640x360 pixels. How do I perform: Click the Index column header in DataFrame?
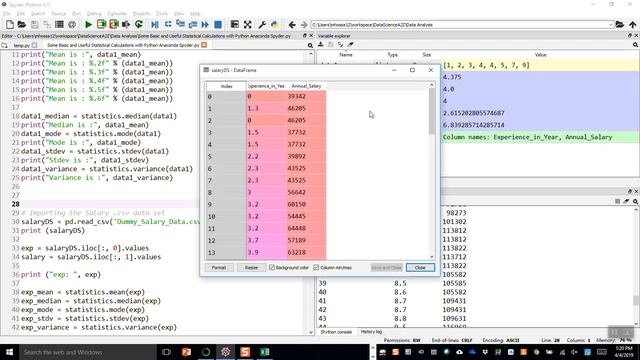tap(227, 86)
